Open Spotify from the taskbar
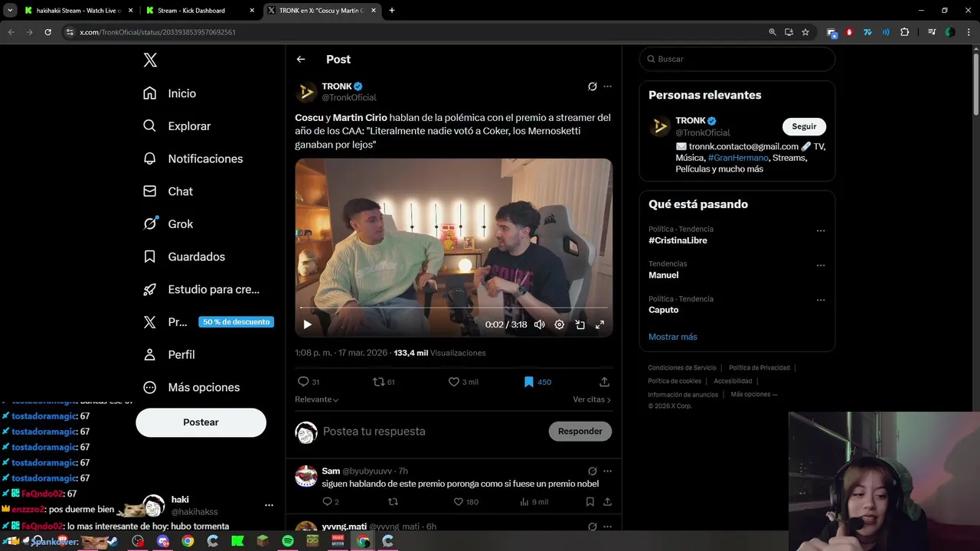 [x=288, y=541]
